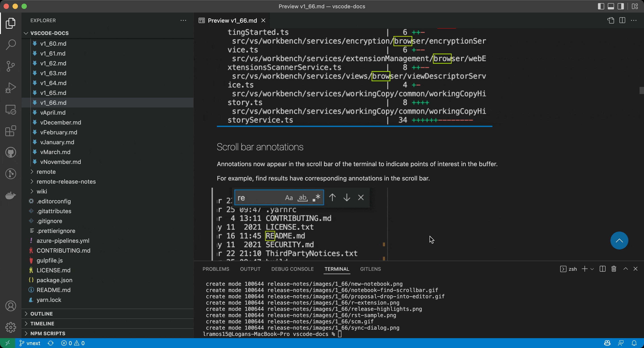Screen dimensions: 644x348
Task: Switch to the GITLENS panel tab
Action: 371,269
